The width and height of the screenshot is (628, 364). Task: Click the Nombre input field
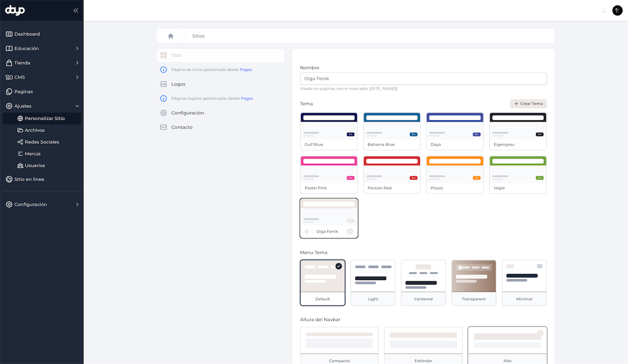click(x=423, y=78)
